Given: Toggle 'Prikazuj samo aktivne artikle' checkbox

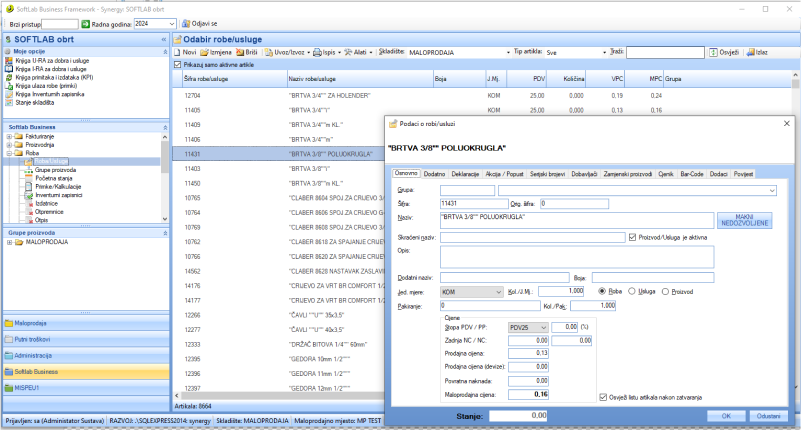Looking at the screenshot, I should tap(179, 64).
